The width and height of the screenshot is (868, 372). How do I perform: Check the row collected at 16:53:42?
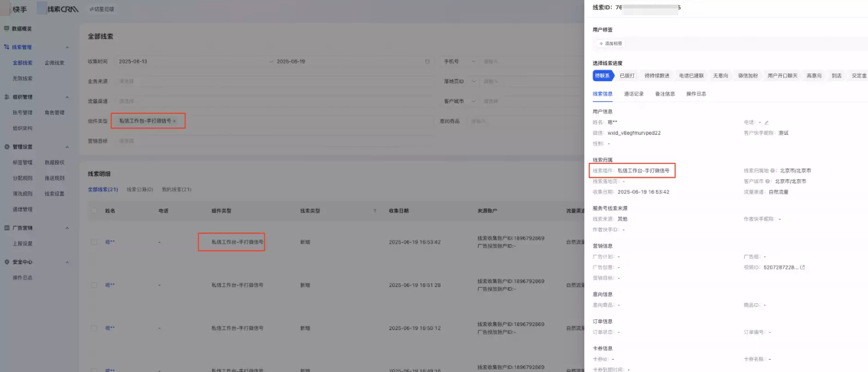pyautogui.click(x=93, y=242)
